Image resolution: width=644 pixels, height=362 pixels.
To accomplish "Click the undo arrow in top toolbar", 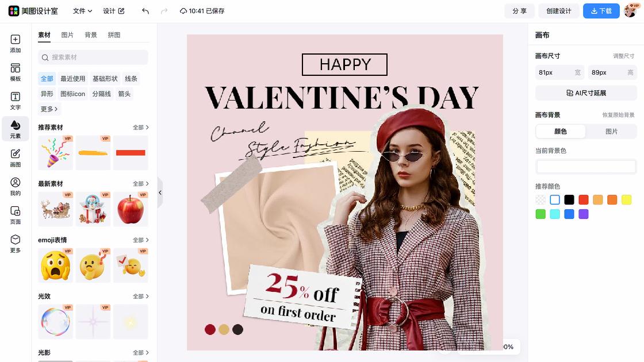I will (145, 11).
